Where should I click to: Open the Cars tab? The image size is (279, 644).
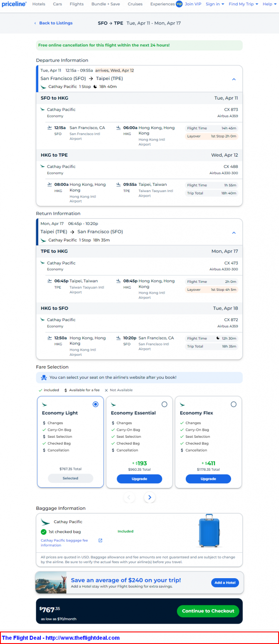point(57,4)
